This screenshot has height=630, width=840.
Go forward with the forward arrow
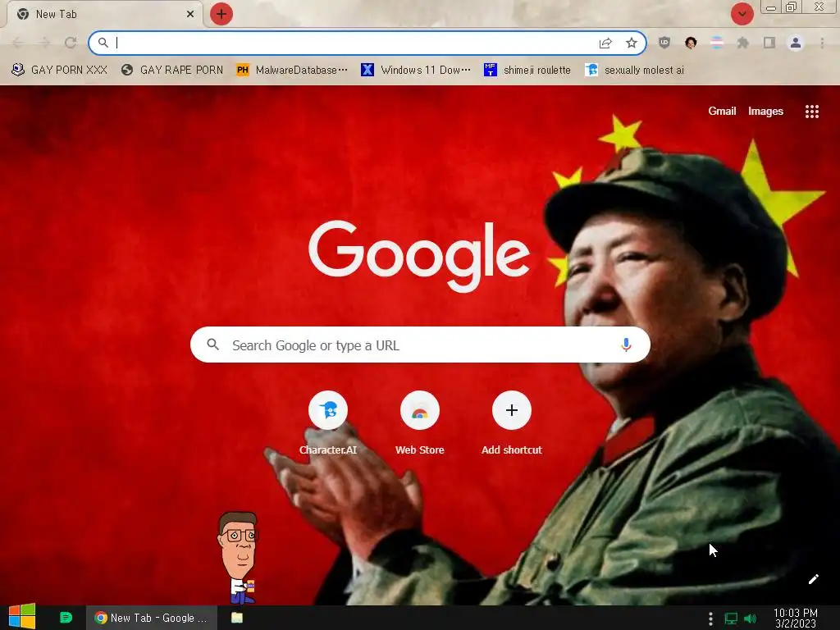44,43
